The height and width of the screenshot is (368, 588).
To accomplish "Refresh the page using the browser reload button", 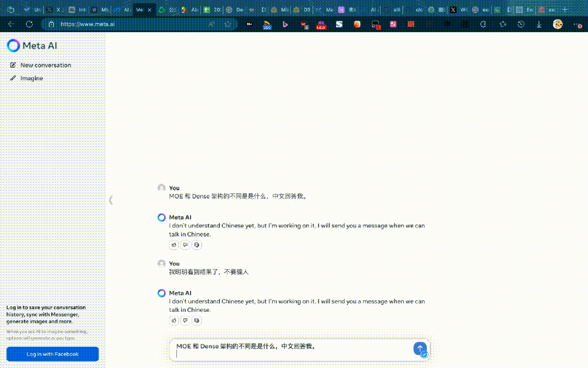I will [x=29, y=24].
